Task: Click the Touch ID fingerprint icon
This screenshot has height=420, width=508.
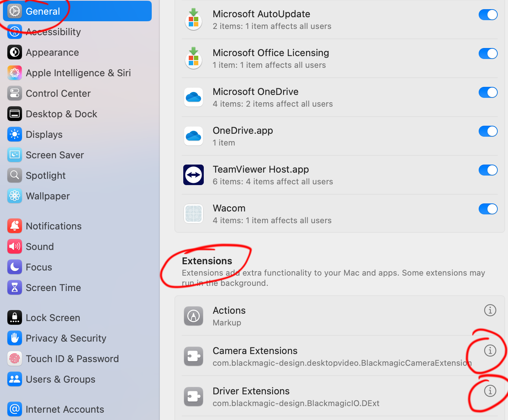Action: tap(15, 359)
